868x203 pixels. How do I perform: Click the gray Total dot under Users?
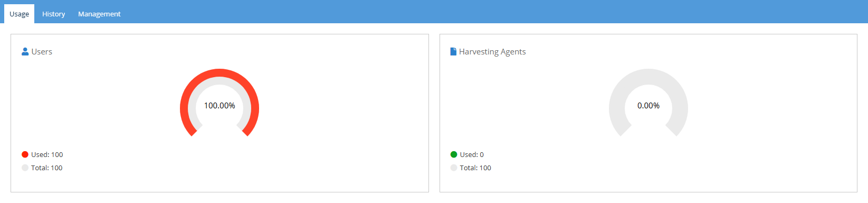(x=25, y=168)
